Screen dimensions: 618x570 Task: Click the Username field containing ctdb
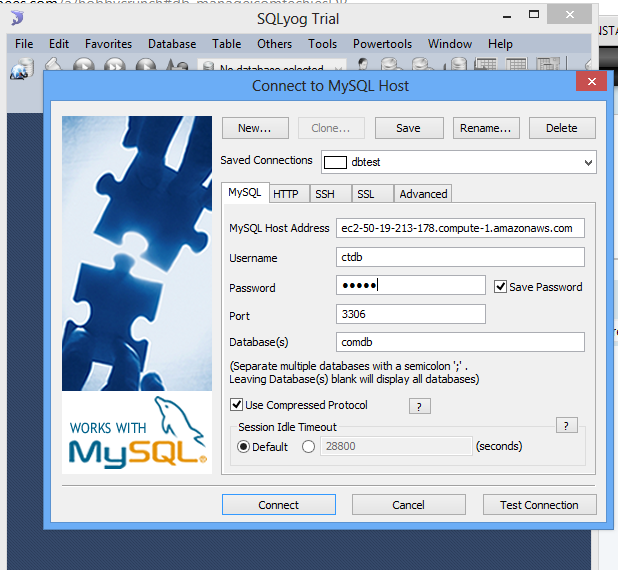click(x=460, y=257)
